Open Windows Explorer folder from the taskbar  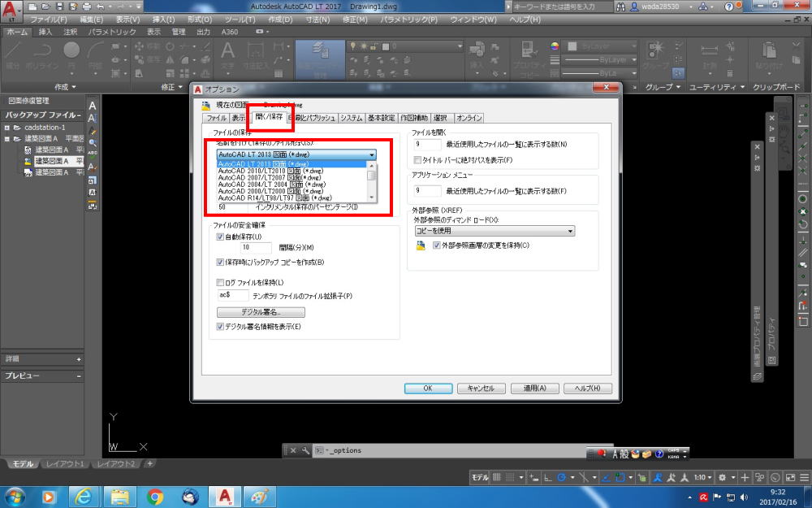tap(119, 497)
